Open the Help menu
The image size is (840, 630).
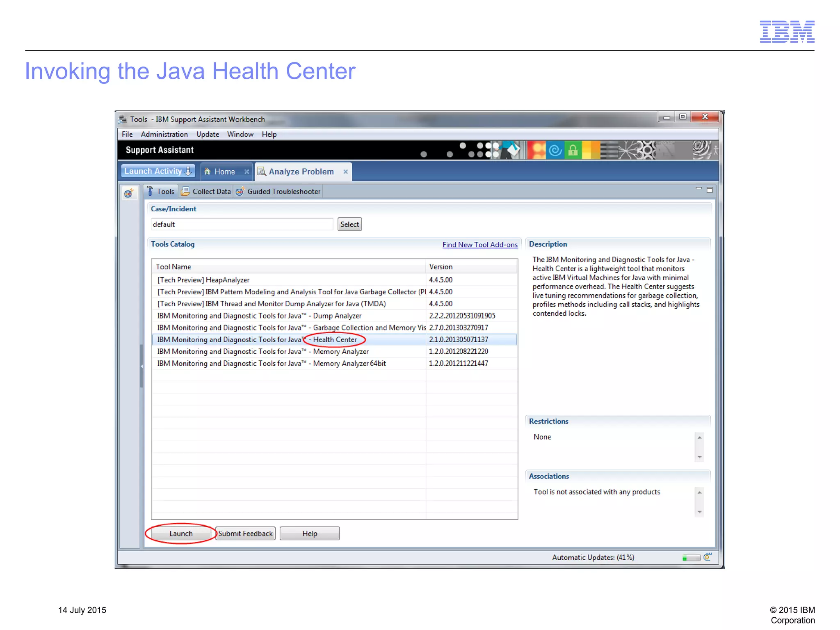269,134
